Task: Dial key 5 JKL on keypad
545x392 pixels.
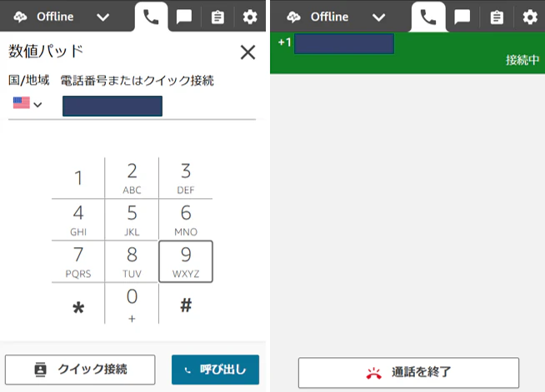Action: click(x=132, y=220)
